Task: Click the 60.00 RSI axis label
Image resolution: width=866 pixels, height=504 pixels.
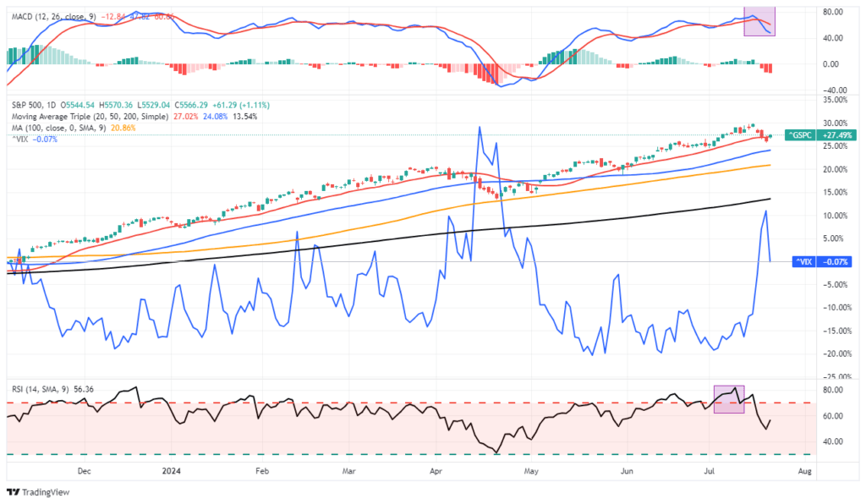Action: pos(833,416)
